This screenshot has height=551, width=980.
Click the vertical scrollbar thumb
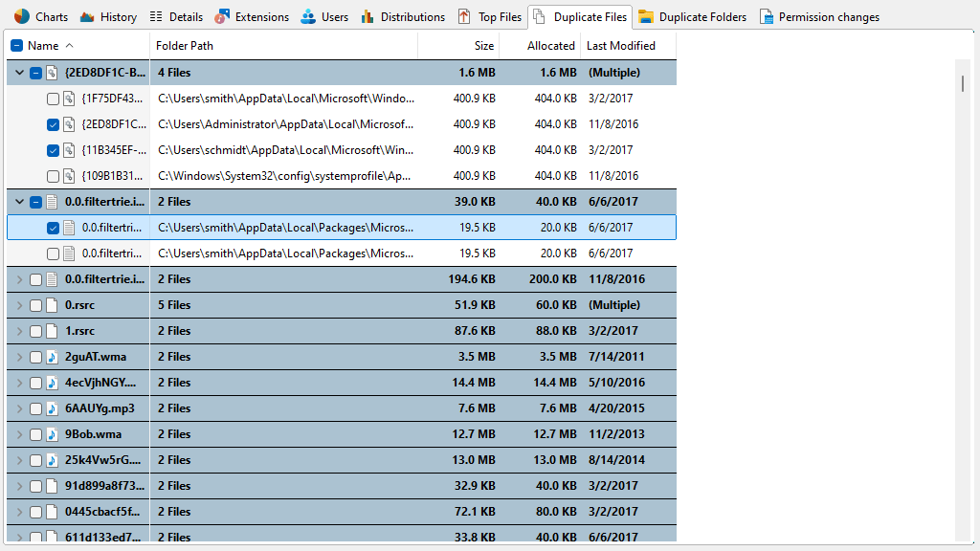click(x=964, y=83)
